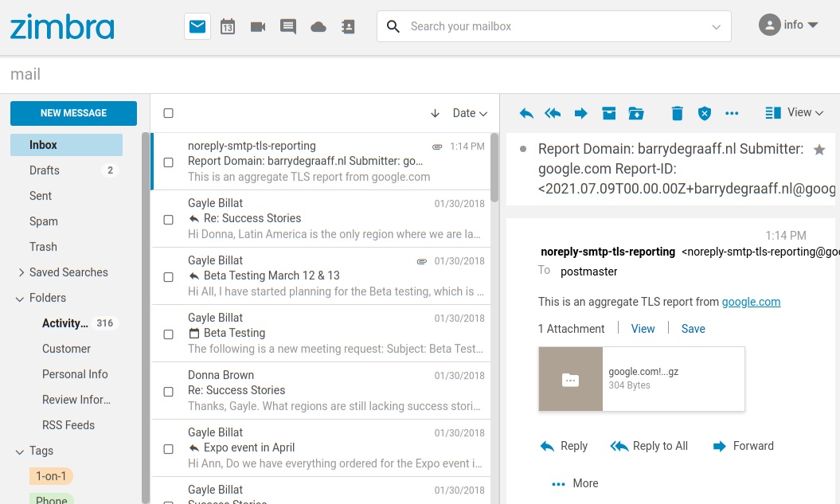The image size is (840, 504).
Task: Open the video meeting icon
Action: click(x=258, y=26)
